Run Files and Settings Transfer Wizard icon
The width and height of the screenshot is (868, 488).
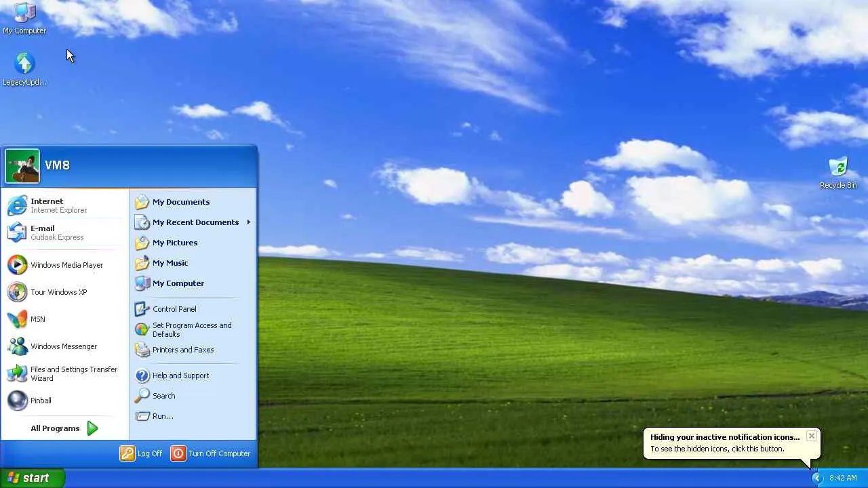pos(18,373)
